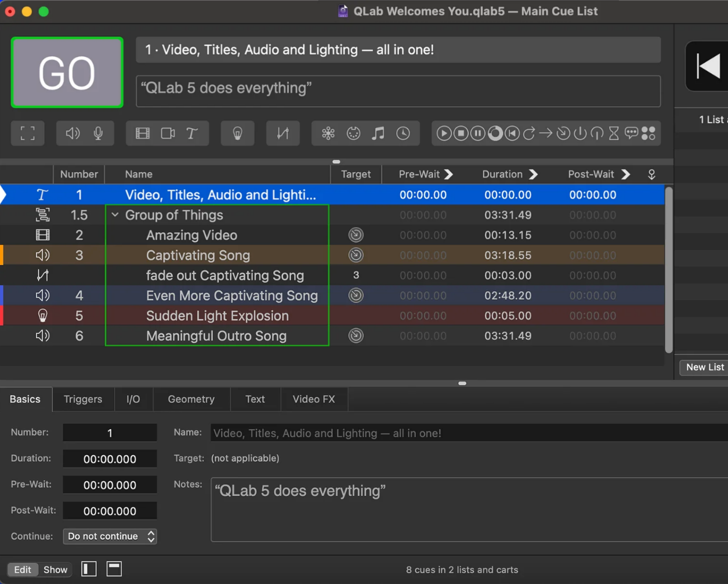This screenshot has width=728, height=584.
Task: Switch to Edit mode
Action: (23, 570)
